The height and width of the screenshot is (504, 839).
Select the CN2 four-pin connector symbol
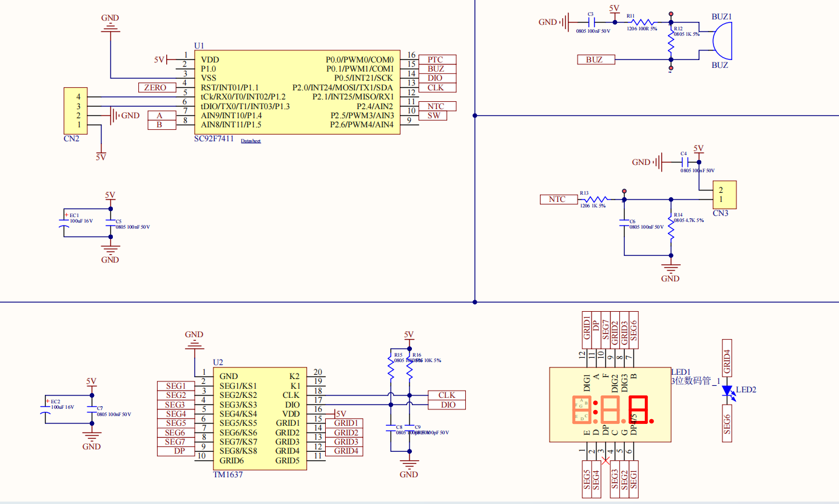[x=76, y=110]
